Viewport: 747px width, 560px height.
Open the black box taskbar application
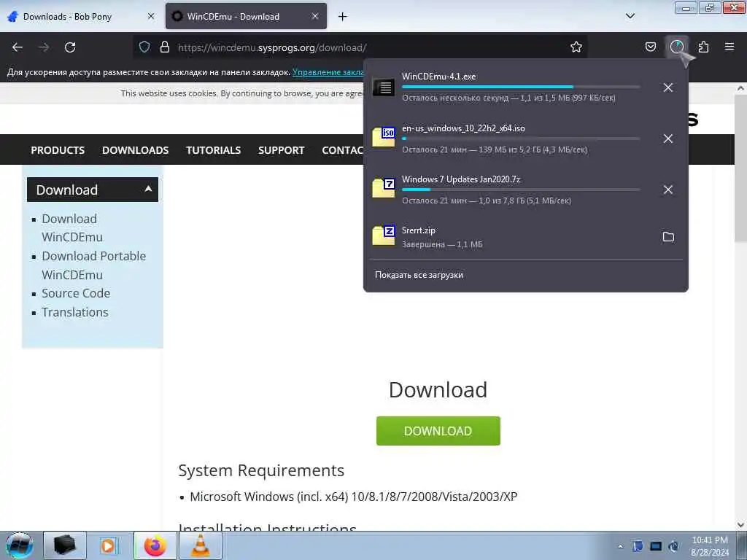[65, 545]
